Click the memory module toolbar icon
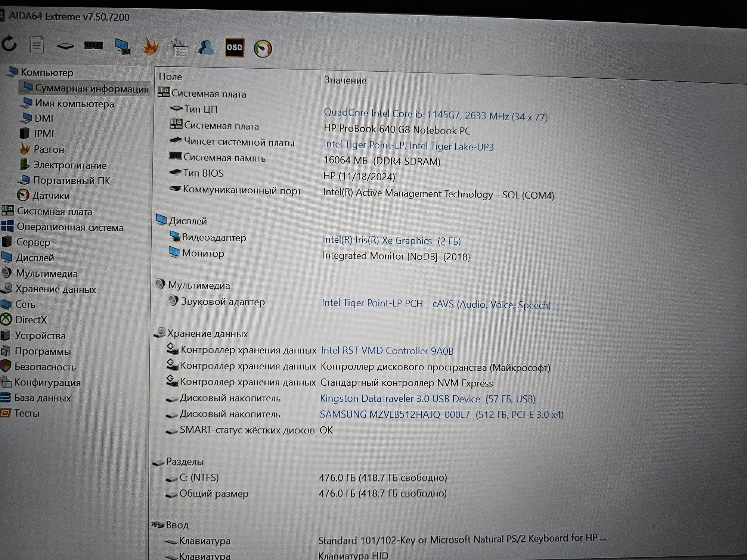747x560 pixels. click(93, 46)
